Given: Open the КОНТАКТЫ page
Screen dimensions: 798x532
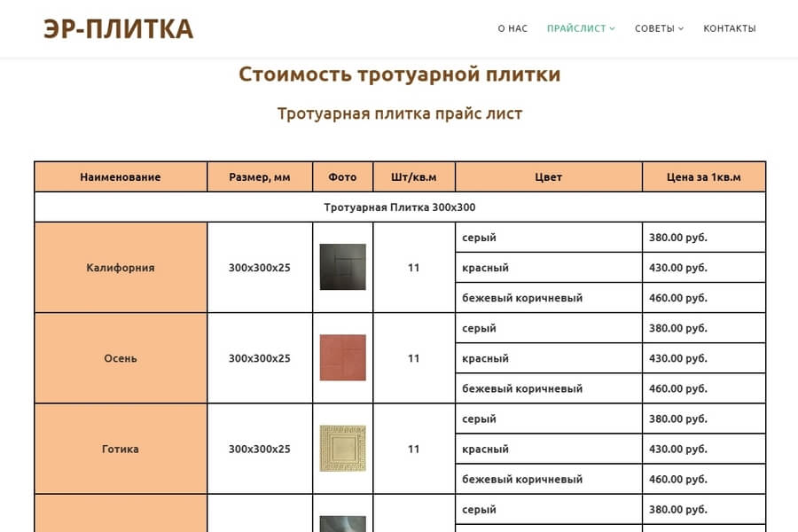Looking at the screenshot, I should click(x=729, y=28).
